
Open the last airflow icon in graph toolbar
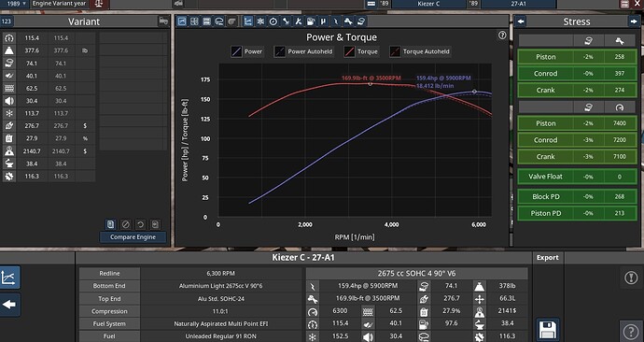pos(361,21)
